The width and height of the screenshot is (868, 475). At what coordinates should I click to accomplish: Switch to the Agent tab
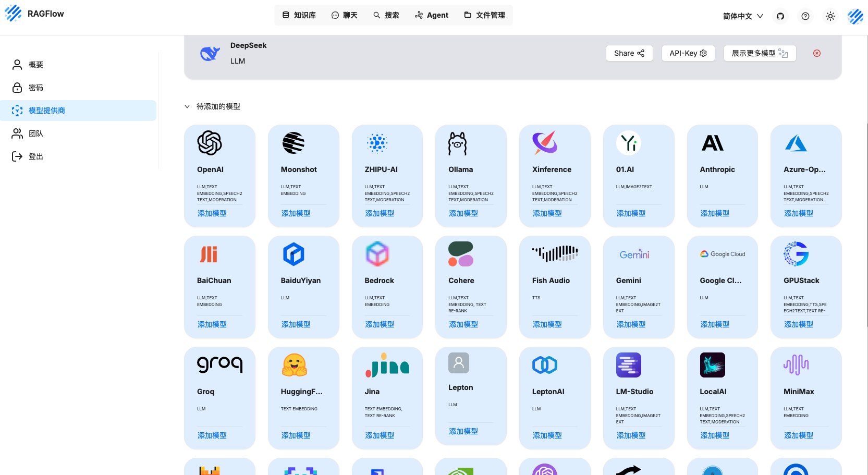[x=432, y=15]
